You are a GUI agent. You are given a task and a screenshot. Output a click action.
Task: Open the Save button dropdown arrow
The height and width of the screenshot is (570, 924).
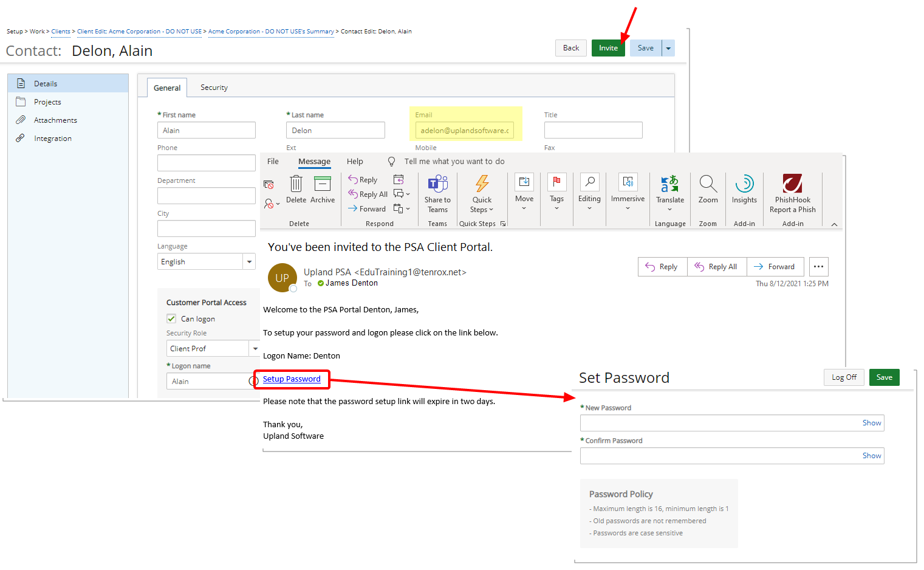coord(668,48)
